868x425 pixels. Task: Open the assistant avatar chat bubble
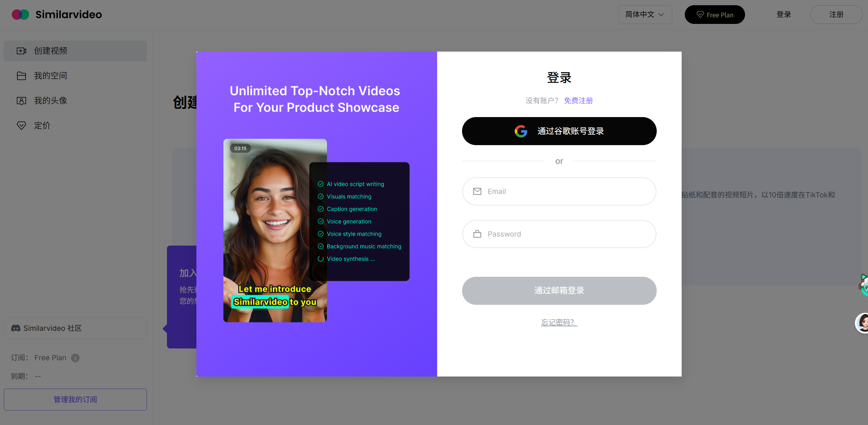pyautogui.click(x=862, y=323)
